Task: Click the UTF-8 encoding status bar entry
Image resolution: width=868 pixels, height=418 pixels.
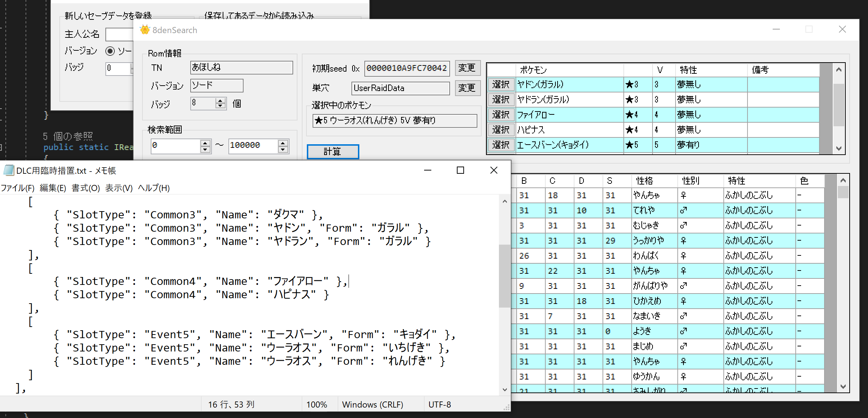Action: click(440, 405)
